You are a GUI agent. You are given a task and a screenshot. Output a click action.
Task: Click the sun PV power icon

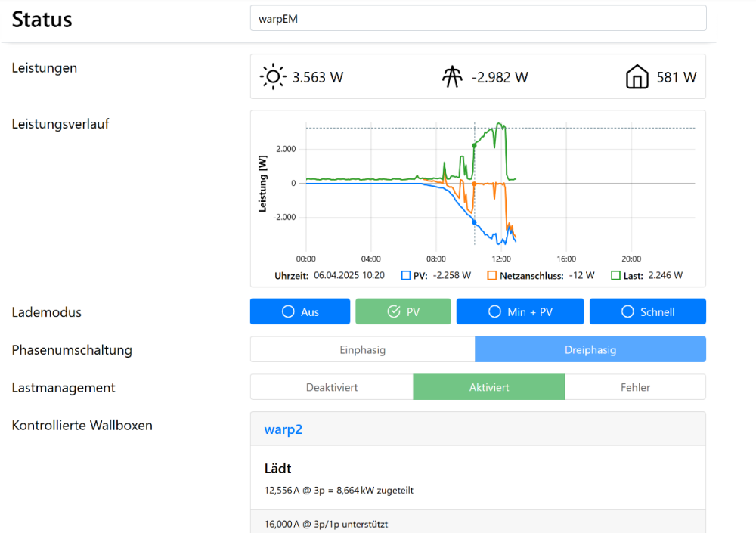[273, 77]
